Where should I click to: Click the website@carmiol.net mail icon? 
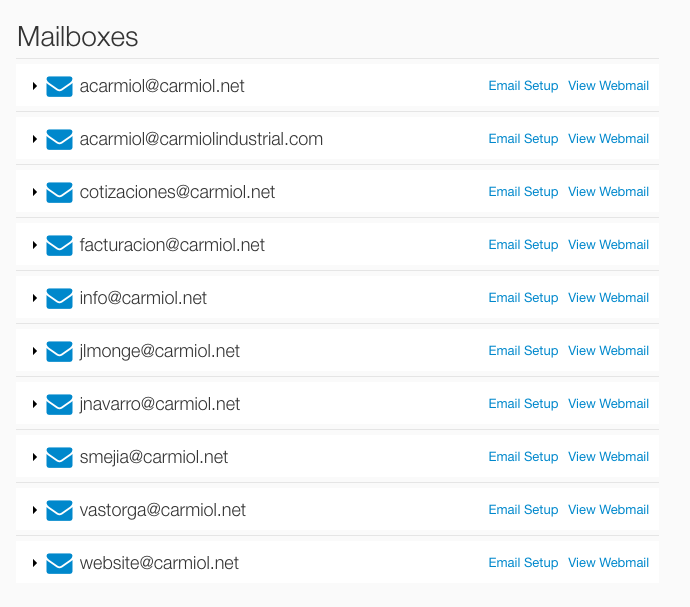click(x=60, y=563)
